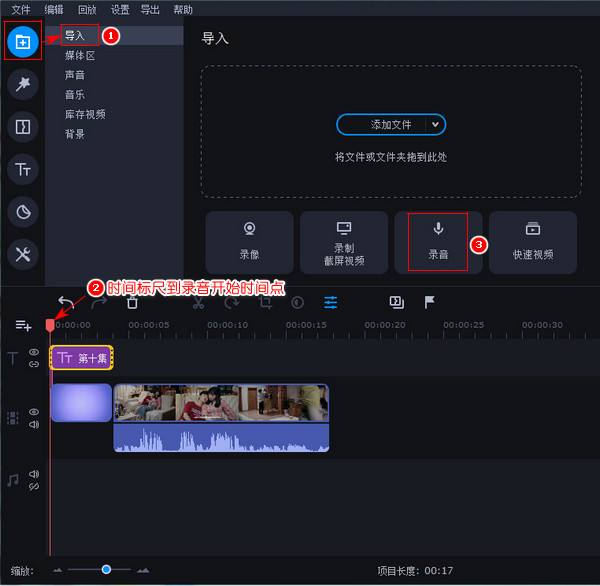600x586 pixels.
Task: Click the add track icon
Action: tap(23, 325)
